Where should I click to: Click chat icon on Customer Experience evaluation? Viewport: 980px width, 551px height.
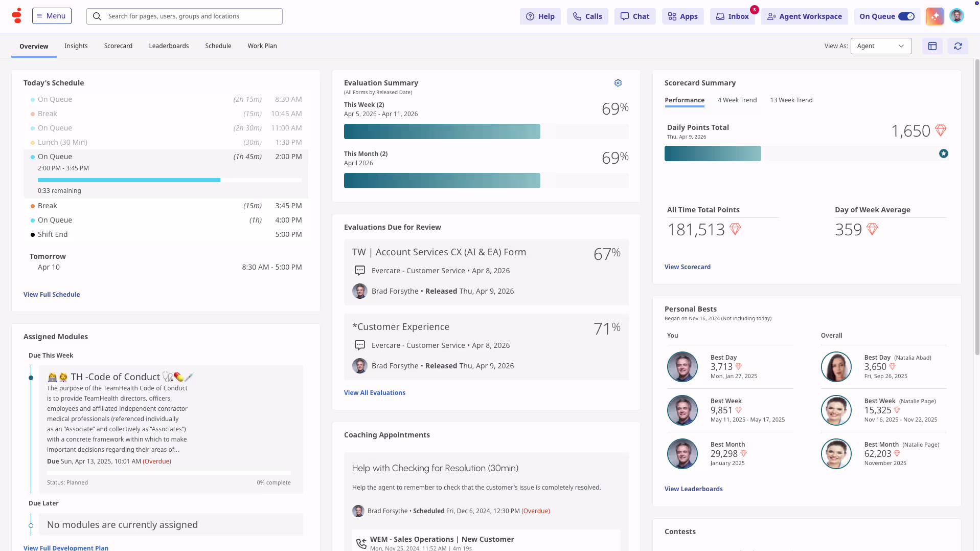click(360, 345)
